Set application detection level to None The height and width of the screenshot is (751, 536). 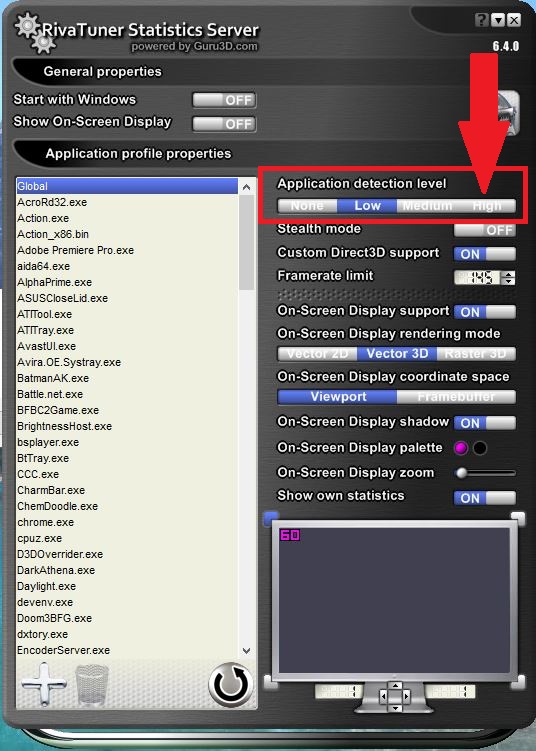point(307,206)
